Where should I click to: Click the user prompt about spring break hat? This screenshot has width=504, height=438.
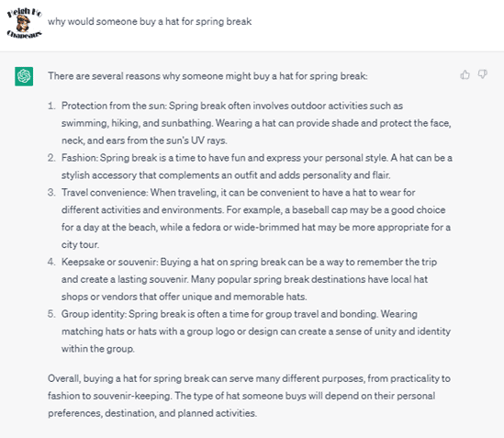pos(150,21)
